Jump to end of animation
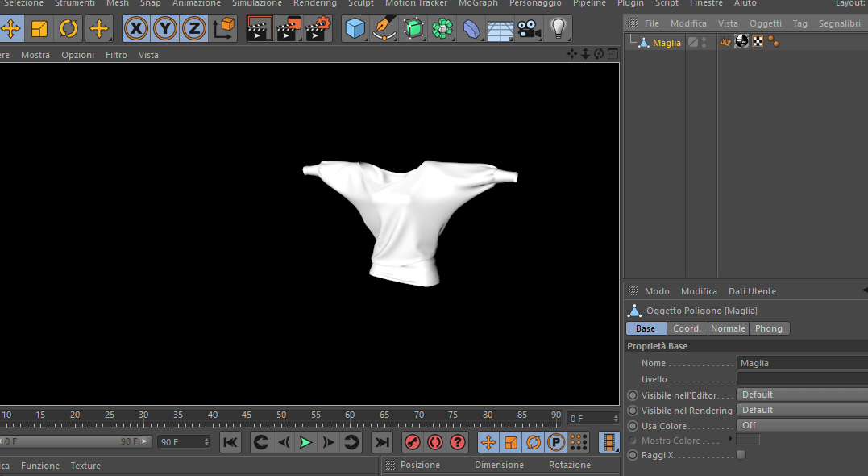The image size is (868, 476). click(x=382, y=442)
